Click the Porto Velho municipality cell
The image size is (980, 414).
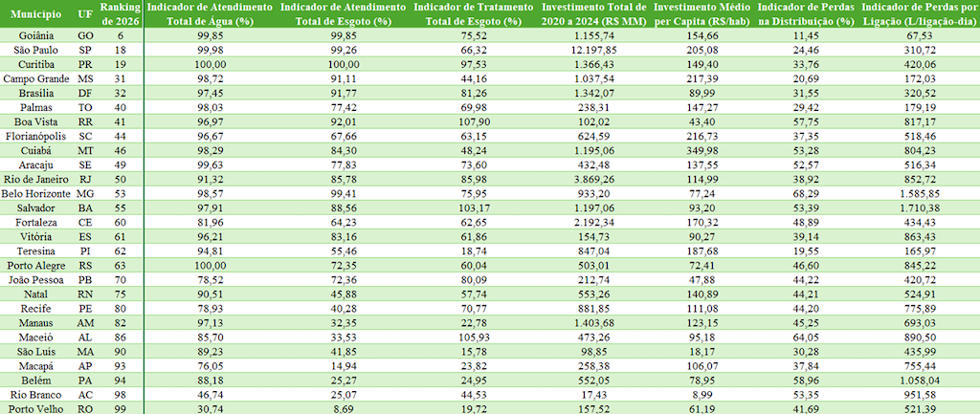pyautogui.click(x=36, y=408)
